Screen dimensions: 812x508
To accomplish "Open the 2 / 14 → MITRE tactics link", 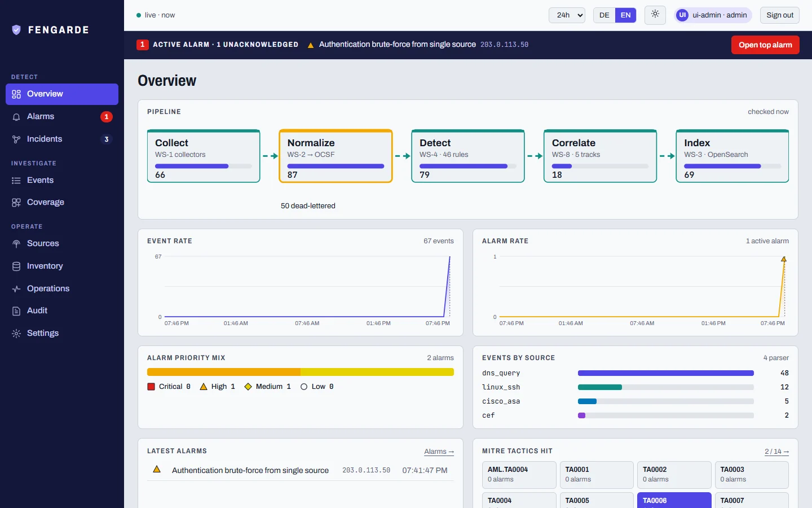I will (776, 452).
